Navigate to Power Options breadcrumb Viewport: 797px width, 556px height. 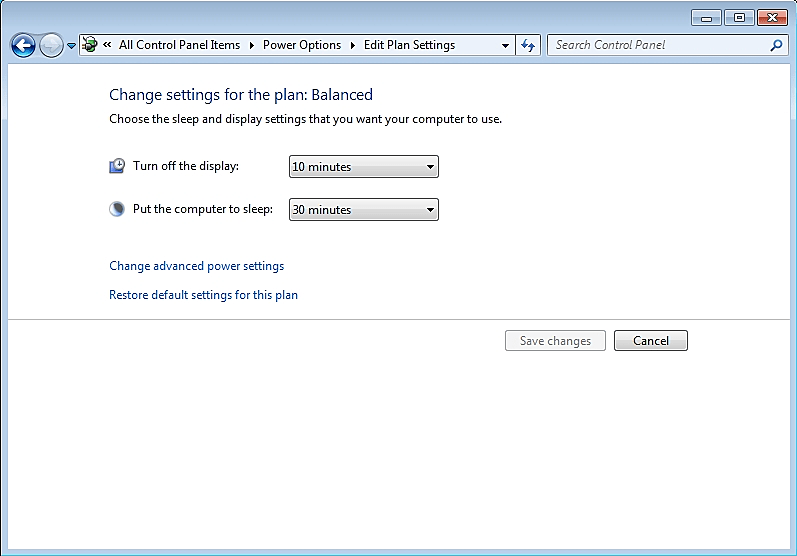(301, 45)
